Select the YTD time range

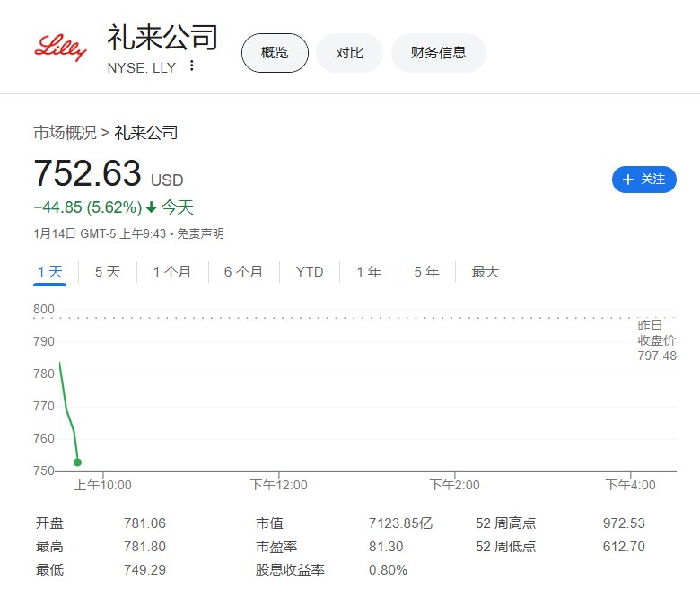[310, 272]
